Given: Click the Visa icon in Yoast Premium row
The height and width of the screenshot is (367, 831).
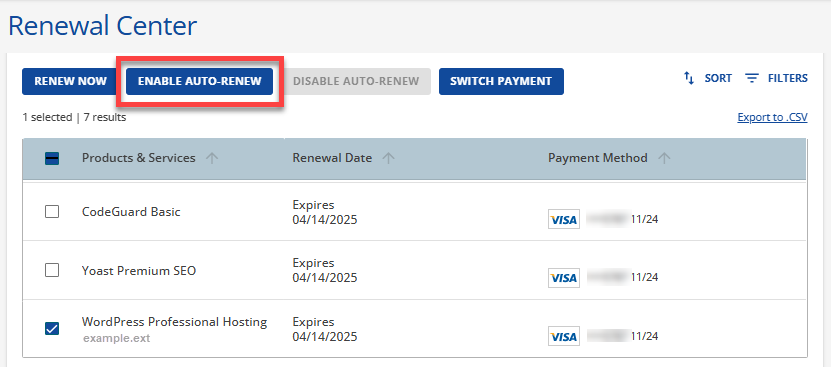Looking at the screenshot, I should click(x=564, y=277).
